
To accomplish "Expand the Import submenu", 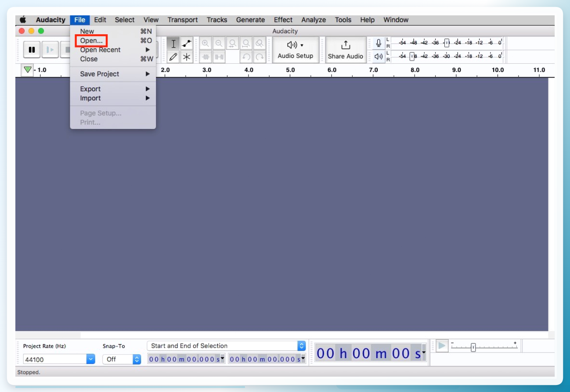I will (x=113, y=98).
